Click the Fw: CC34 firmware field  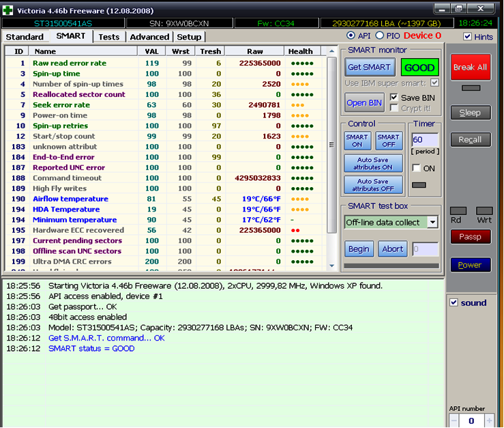(x=276, y=23)
